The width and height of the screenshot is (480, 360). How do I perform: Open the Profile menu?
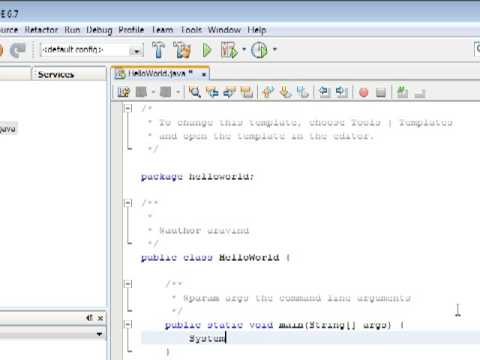(x=131, y=30)
